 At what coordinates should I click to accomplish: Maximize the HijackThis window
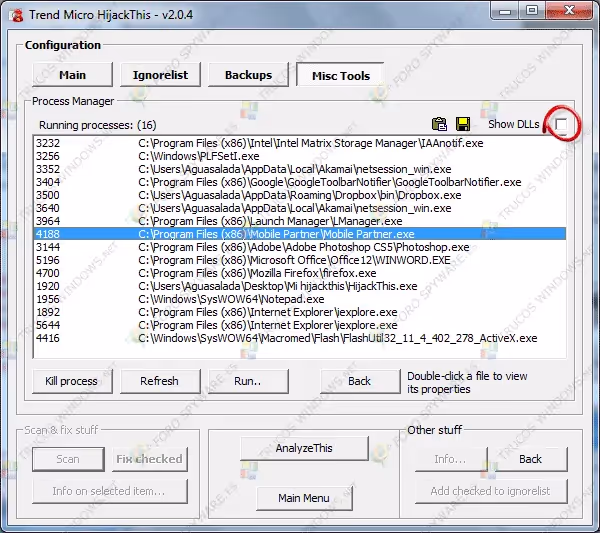click(532, 11)
